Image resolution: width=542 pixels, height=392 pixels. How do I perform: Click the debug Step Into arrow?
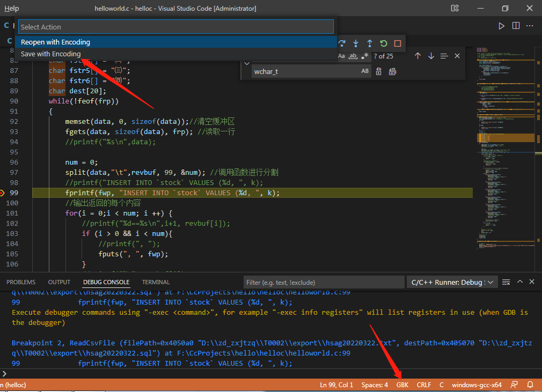click(356, 43)
